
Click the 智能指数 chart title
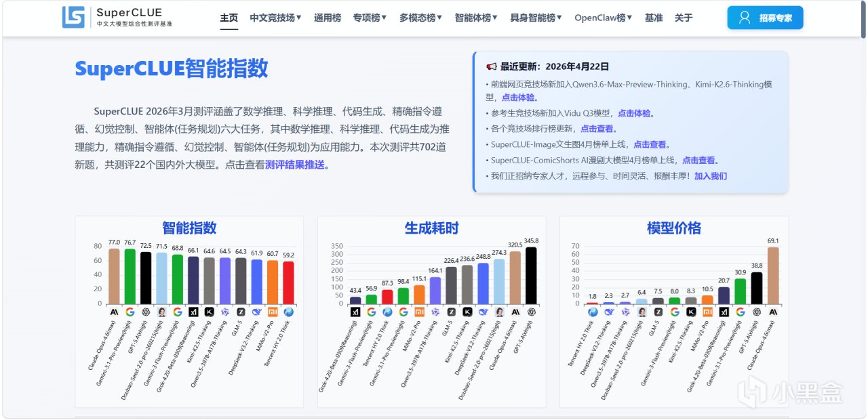coord(189,228)
